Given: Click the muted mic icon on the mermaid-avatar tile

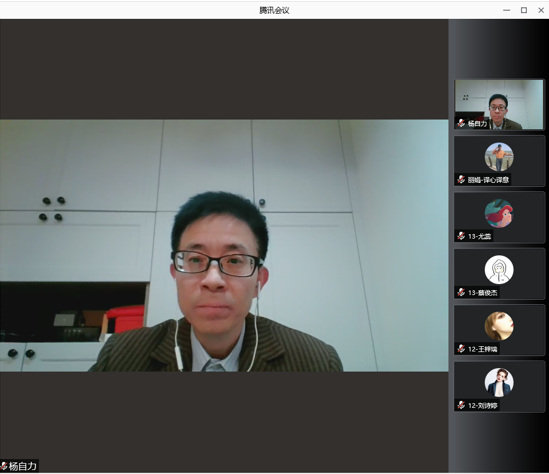Looking at the screenshot, I should coord(461,236).
